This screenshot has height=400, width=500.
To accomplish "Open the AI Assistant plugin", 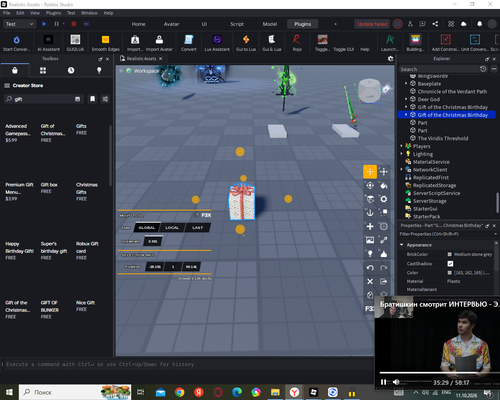I will (48, 43).
